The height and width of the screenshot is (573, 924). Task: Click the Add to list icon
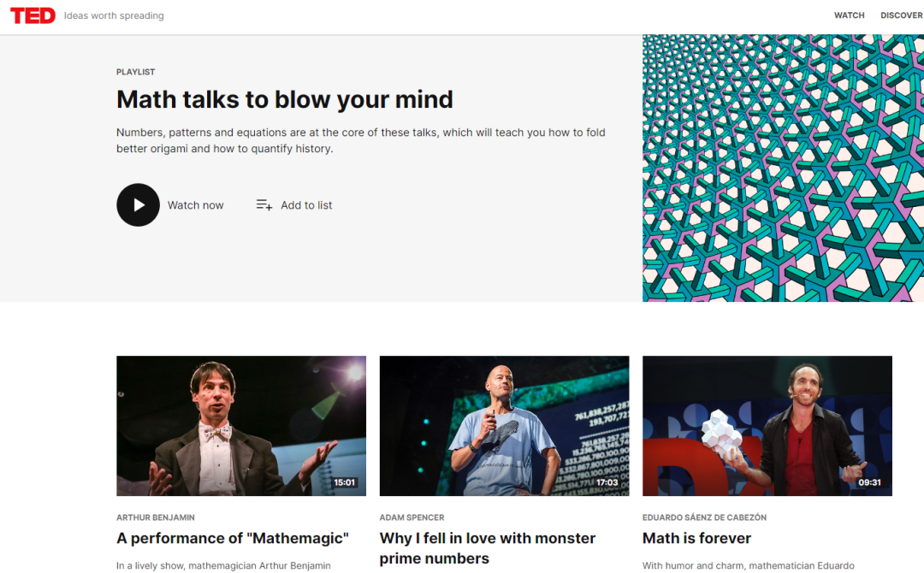pos(264,205)
